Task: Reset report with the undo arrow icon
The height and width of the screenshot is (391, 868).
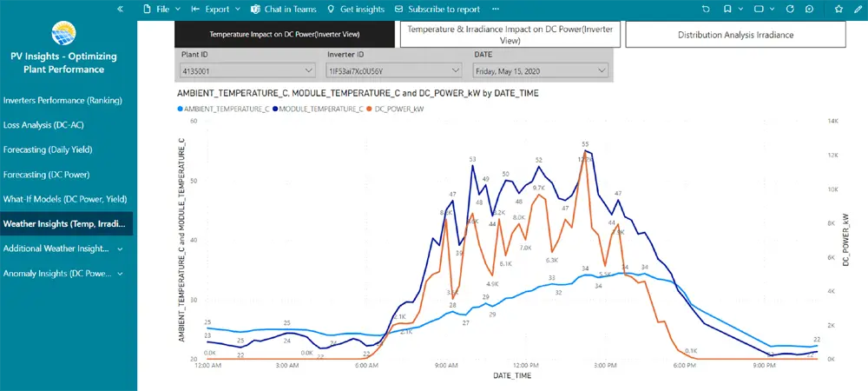Action: point(706,9)
